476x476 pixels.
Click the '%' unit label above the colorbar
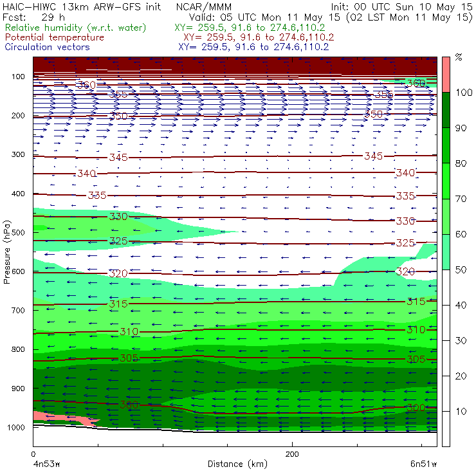click(459, 57)
